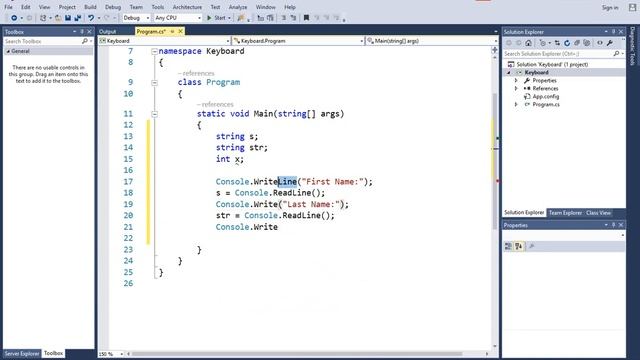Open the Analyze menu
640x360 pixels.
238,7
